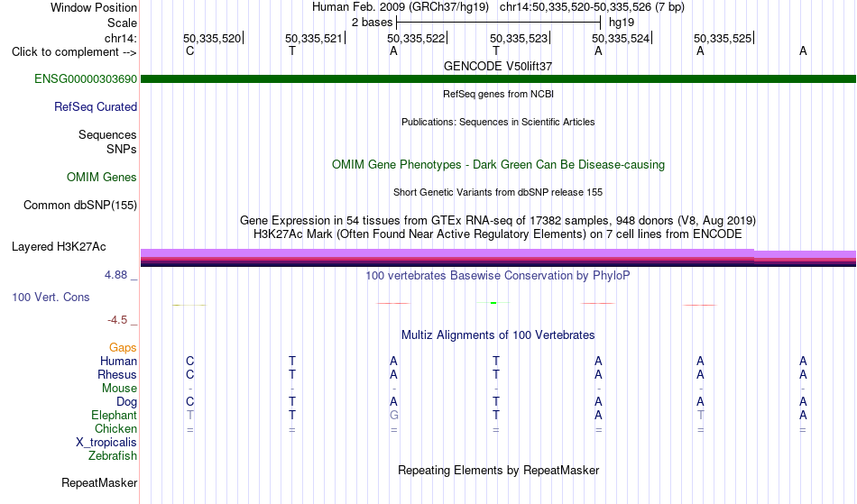Select the Chicken species row label
Screen dimensions: 857x504
(x=115, y=429)
